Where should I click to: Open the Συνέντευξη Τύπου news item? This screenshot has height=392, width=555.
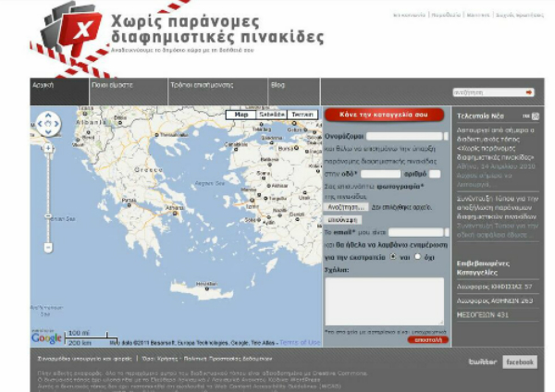pyautogui.click(x=498, y=207)
